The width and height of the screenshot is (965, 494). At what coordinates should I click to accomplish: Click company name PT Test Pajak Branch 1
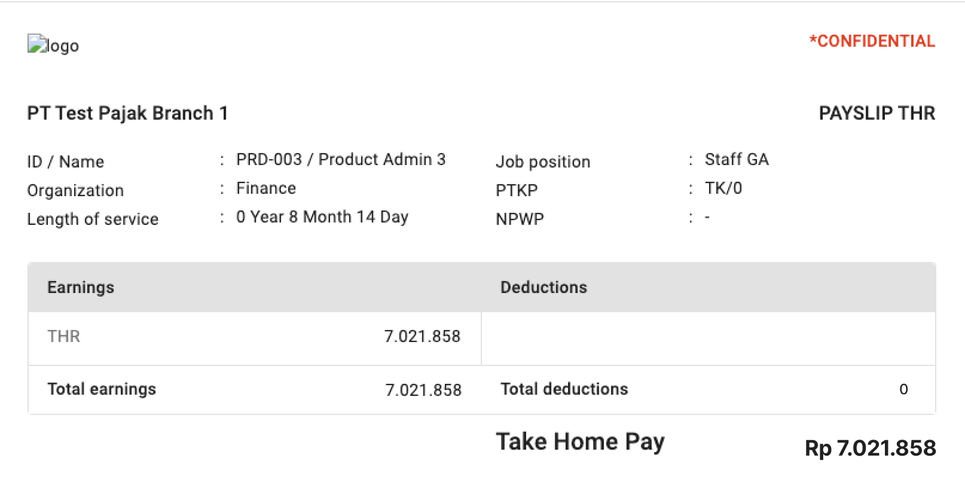coord(127,113)
